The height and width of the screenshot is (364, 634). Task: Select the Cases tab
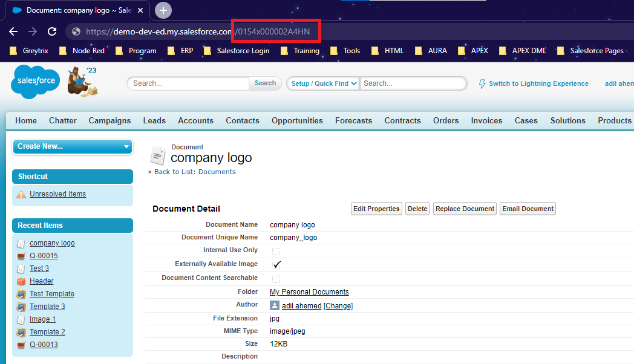click(526, 121)
